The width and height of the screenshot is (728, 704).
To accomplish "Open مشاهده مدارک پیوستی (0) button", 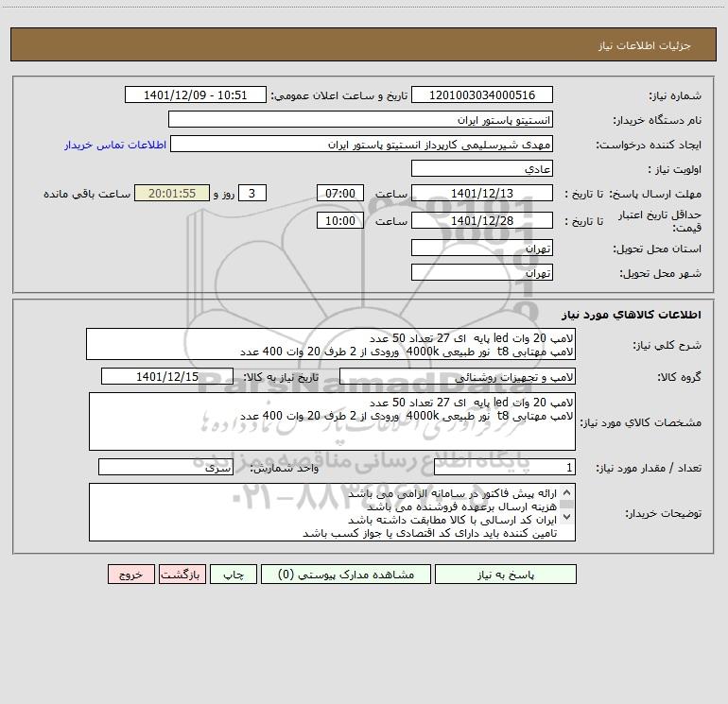I will coord(346,574).
